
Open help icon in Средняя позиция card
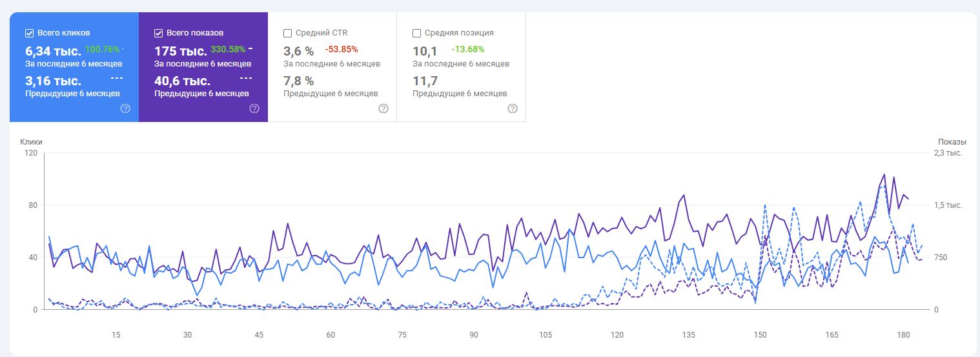(x=513, y=108)
